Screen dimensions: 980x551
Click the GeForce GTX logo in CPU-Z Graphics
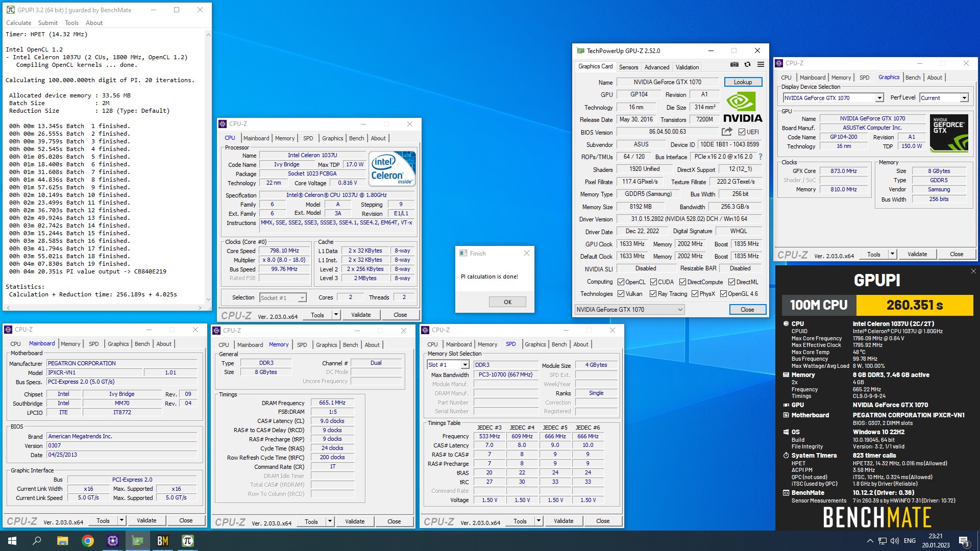949,133
